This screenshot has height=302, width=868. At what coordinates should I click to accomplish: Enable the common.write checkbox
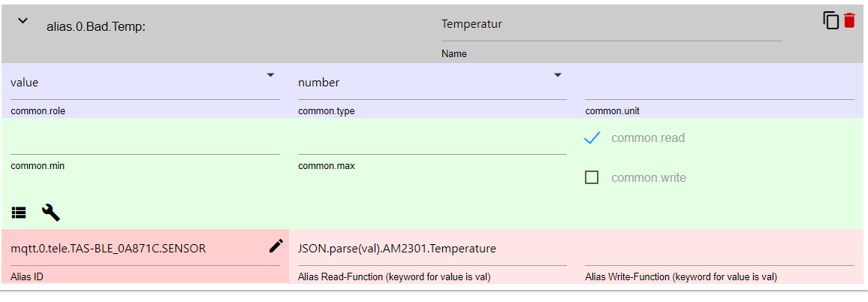[x=592, y=178]
